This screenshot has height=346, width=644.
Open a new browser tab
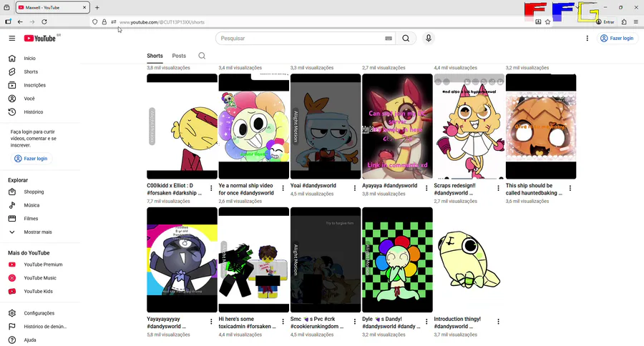pos(97,7)
